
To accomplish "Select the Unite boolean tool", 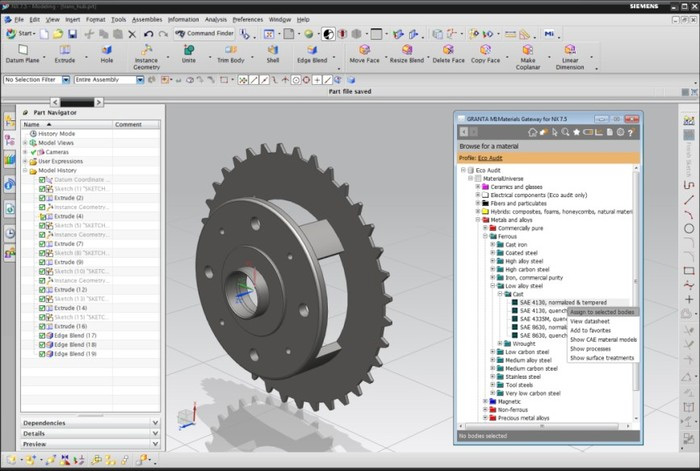I will [188, 54].
